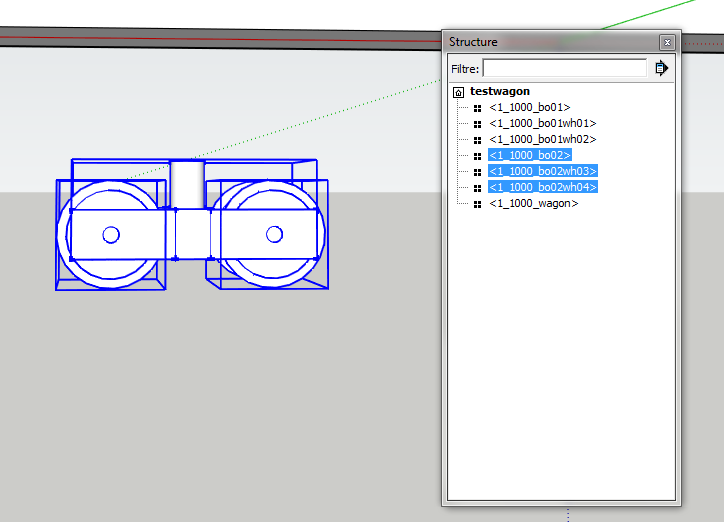
Task: Focus the Filtre search field
Action: [564, 68]
